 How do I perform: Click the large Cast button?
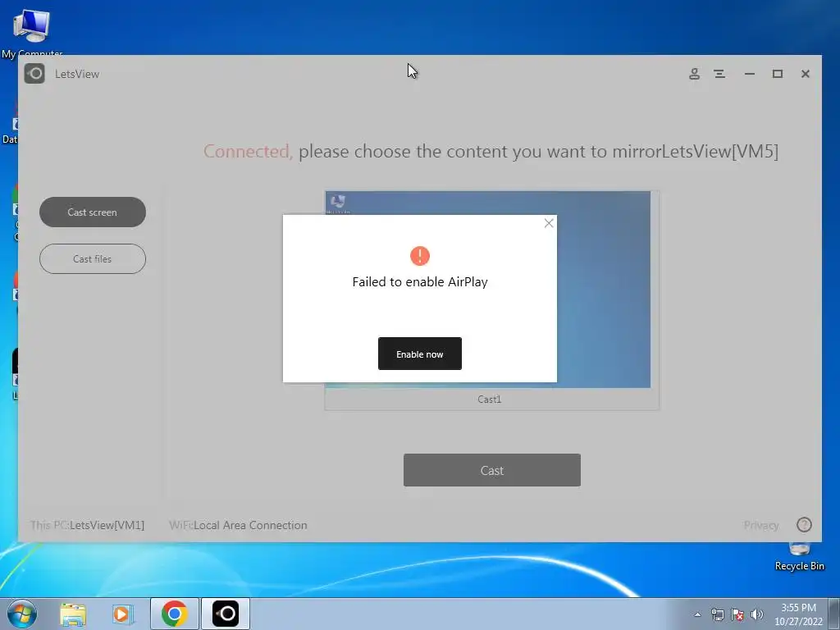point(492,470)
